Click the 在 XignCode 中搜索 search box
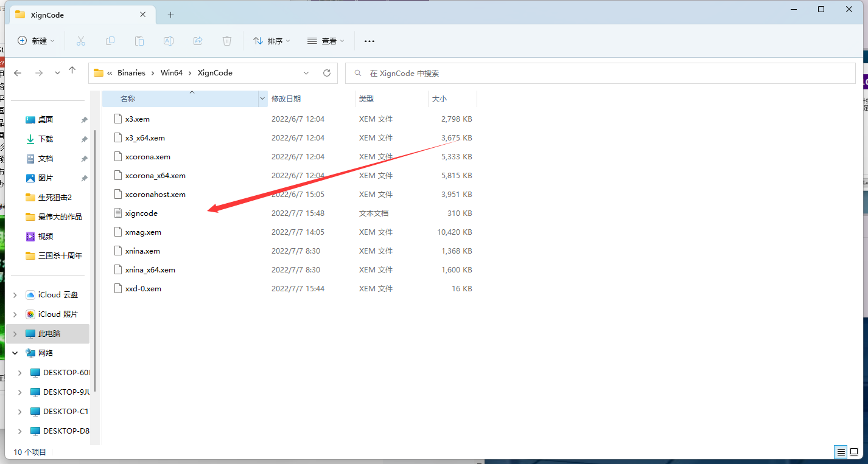The height and width of the screenshot is (464, 868). 600,73
